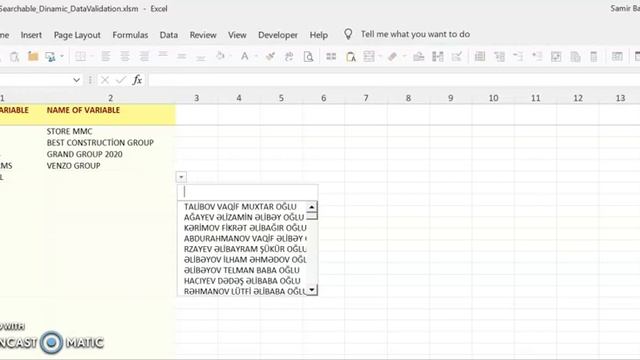The image size is (640, 360).
Task: Expand the Borders dropdown arrow
Action: point(91,56)
